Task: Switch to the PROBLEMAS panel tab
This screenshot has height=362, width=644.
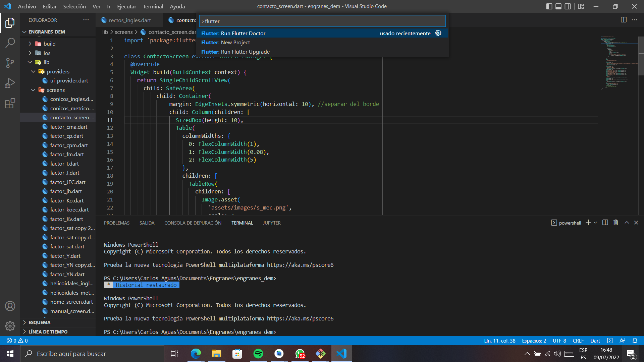Action: (x=117, y=223)
